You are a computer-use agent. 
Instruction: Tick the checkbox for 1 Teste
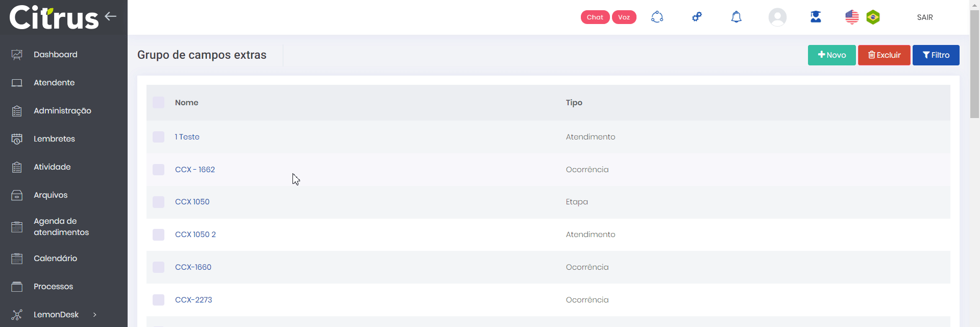[159, 137]
